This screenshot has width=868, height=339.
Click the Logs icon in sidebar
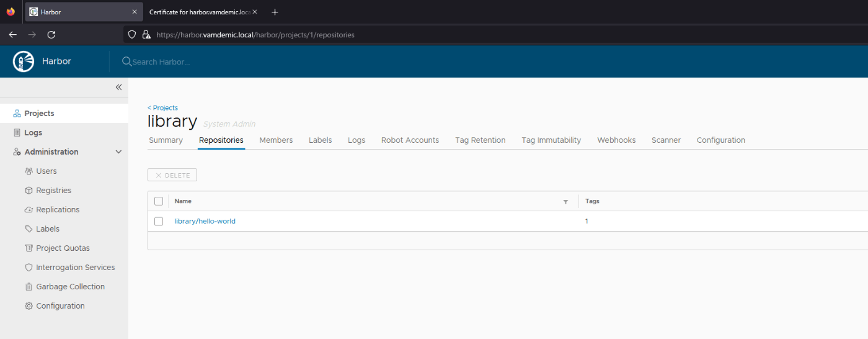pos(17,133)
